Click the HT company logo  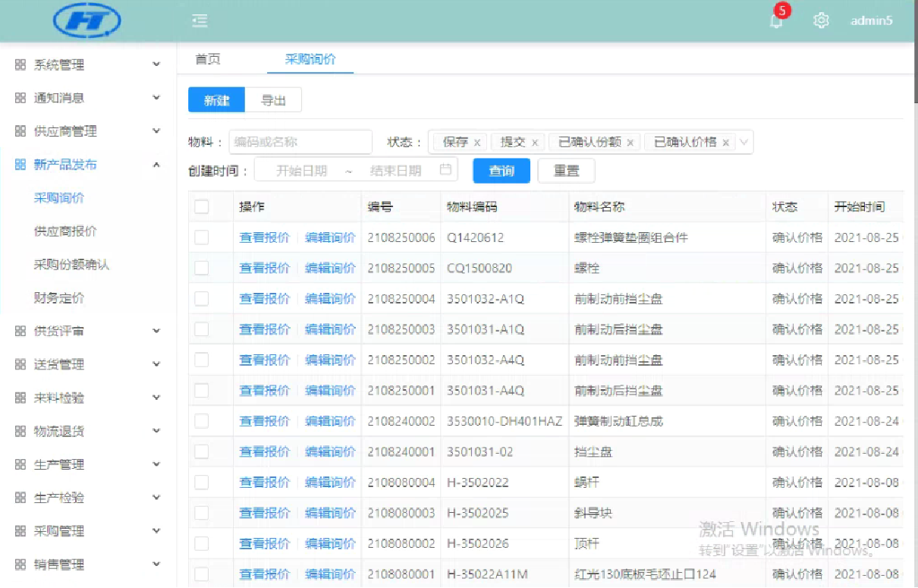(87, 21)
